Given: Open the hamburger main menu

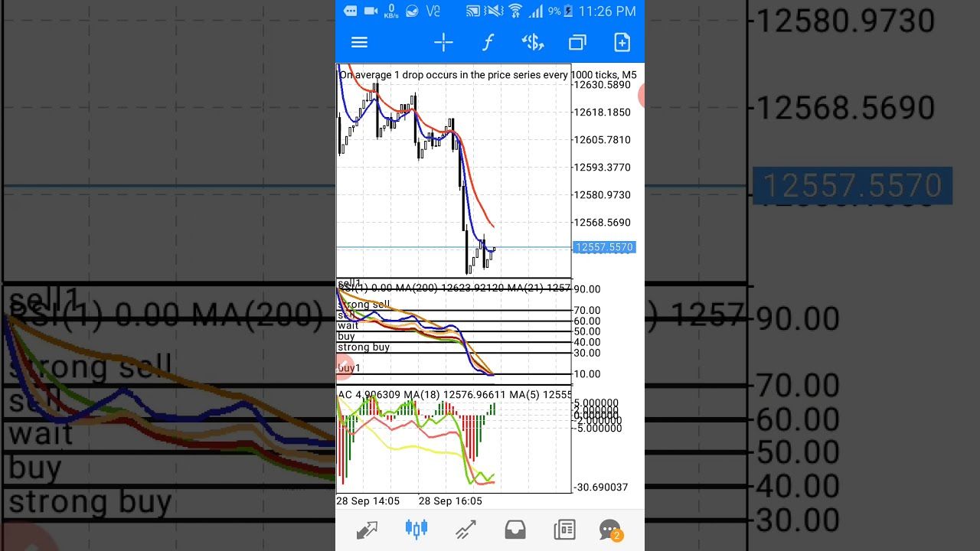Looking at the screenshot, I should pyautogui.click(x=359, y=43).
